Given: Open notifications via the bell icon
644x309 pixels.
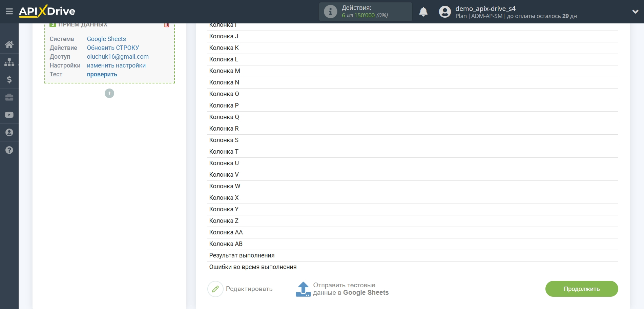Looking at the screenshot, I should click(x=423, y=11).
